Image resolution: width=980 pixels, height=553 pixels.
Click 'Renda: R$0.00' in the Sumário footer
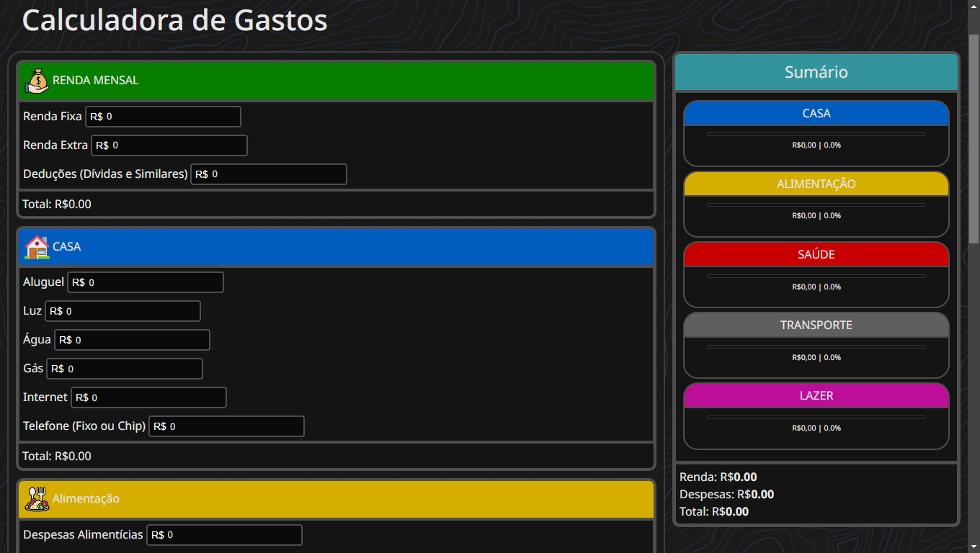click(x=718, y=477)
